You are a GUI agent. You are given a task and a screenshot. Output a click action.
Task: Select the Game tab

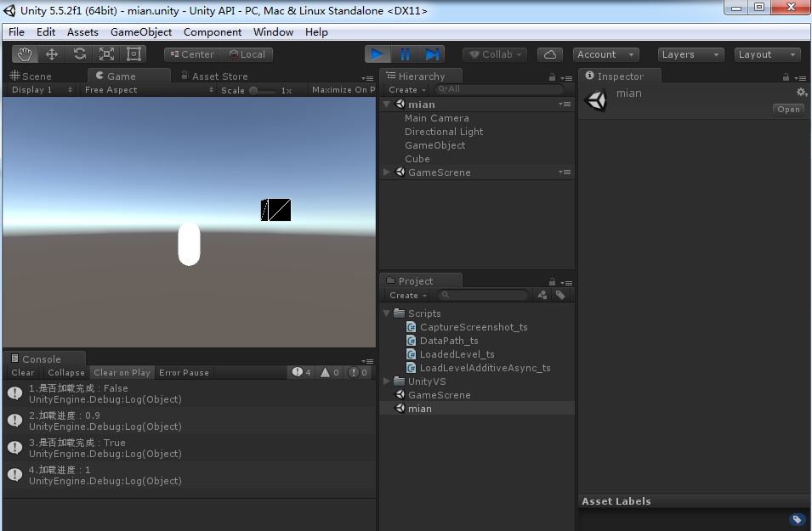pyautogui.click(x=129, y=76)
